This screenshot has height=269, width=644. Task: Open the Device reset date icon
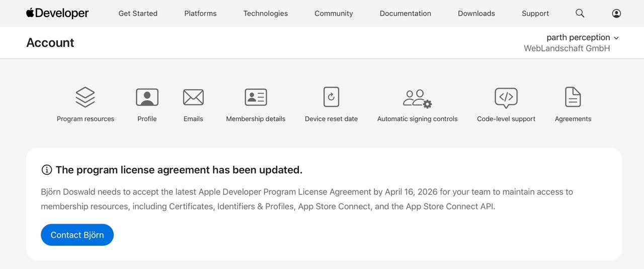point(331,97)
